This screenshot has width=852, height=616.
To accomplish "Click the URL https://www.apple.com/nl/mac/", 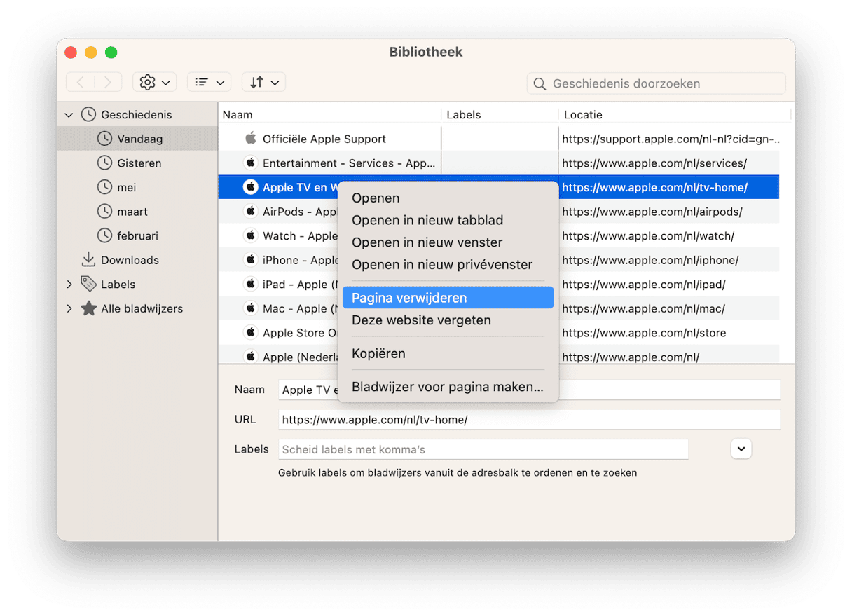I will [x=643, y=308].
